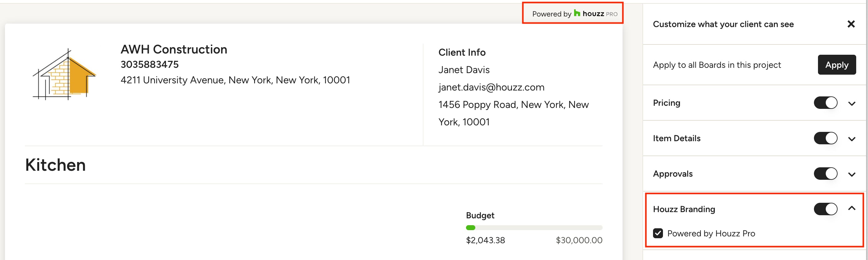Collapse the Houzz Branding section chevron
868x260 pixels.
pos(852,208)
